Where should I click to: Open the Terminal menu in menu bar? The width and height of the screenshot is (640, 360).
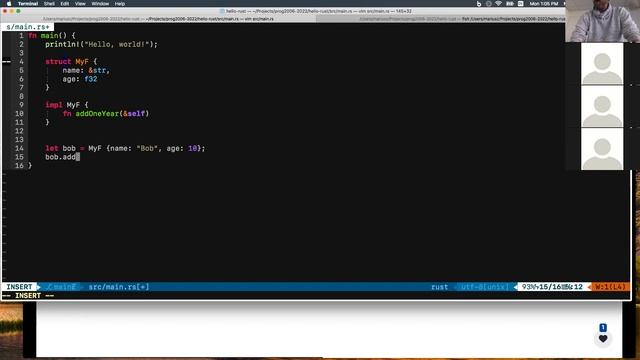[x=28, y=4]
